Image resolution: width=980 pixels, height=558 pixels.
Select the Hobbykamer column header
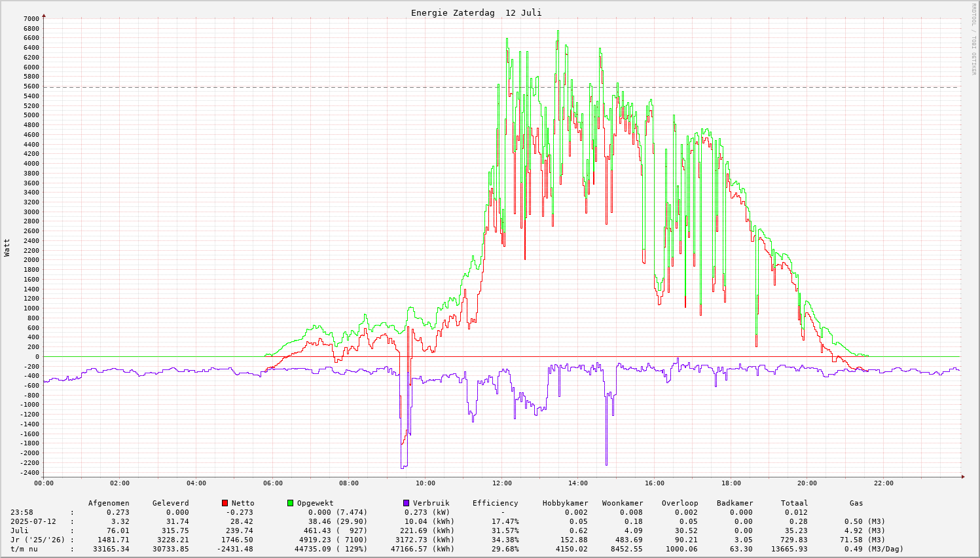click(x=565, y=503)
